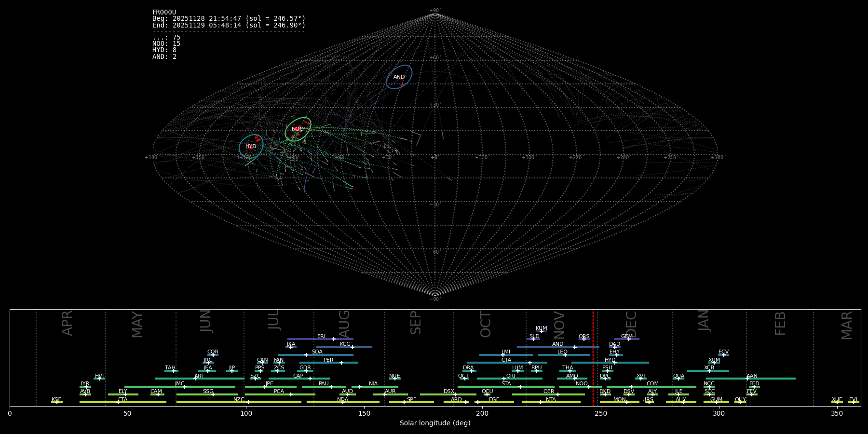Screen dimensions: 868x434
Task: Click the PER shower label in timeline
Action: 328,360
